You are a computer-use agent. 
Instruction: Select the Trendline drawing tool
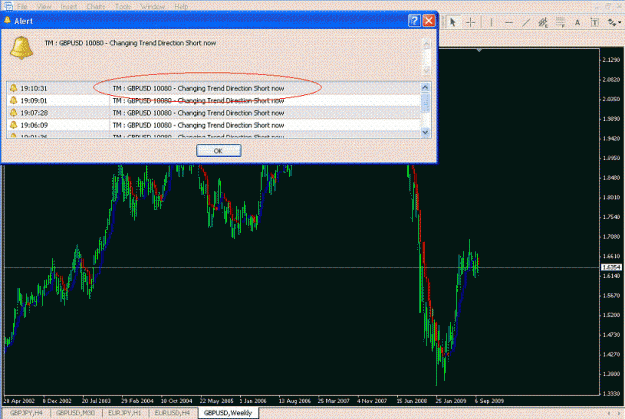(526, 23)
